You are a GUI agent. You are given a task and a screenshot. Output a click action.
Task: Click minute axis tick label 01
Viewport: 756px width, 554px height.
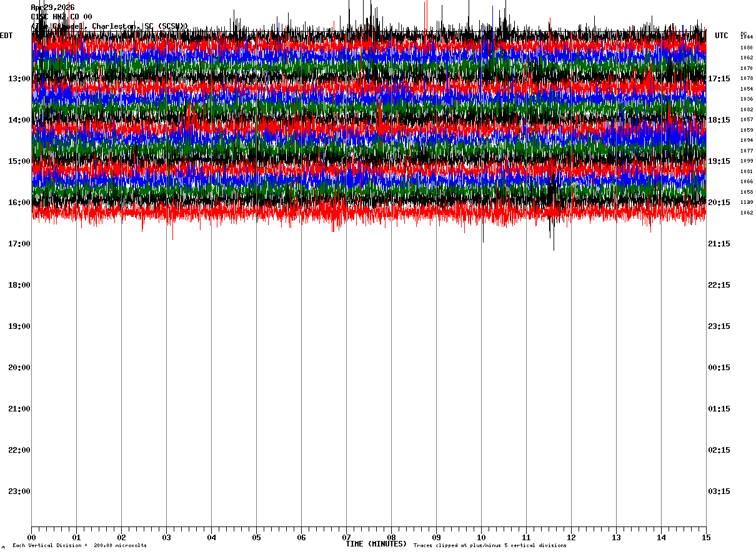pyautogui.click(x=76, y=537)
